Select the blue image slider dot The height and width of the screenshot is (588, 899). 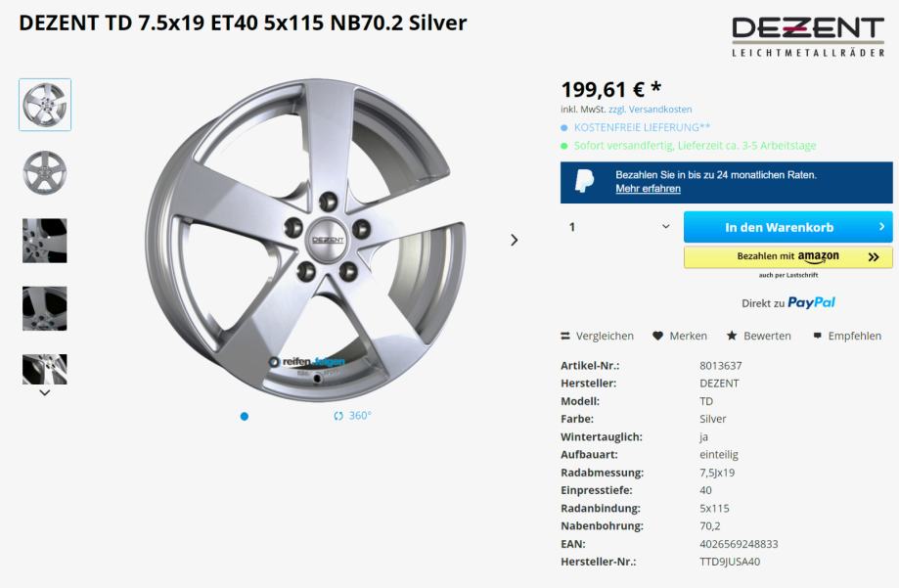(245, 417)
